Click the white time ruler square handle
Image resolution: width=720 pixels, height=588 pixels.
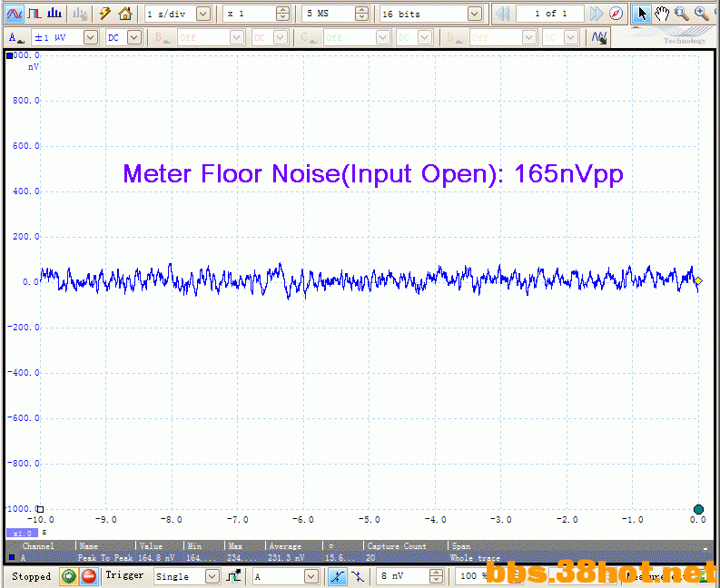pyautogui.click(x=41, y=509)
